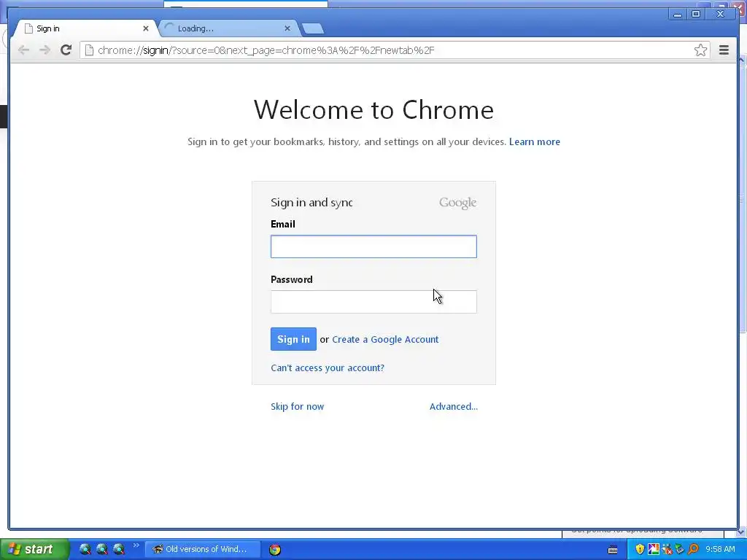The height and width of the screenshot is (560, 747).
Task: Click the Chrome icon in the taskbar
Action: pyautogui.click(x=275, y=550)
